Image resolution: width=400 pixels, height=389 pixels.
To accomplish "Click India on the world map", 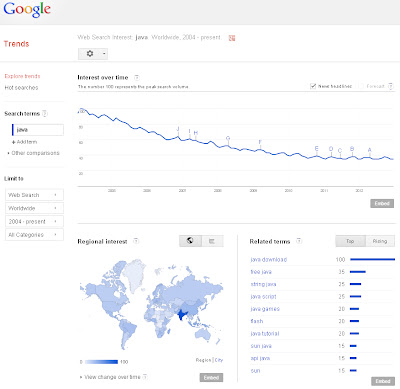I will tap(182, 314).
